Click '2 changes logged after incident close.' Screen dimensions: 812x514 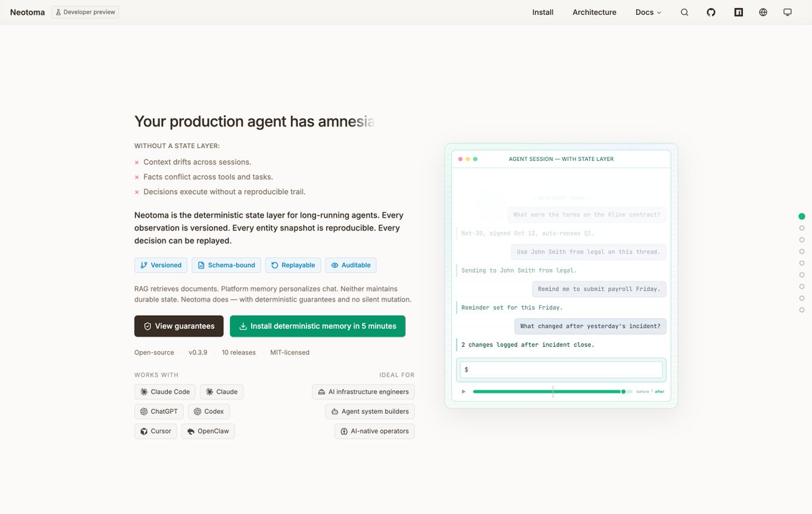528,345
